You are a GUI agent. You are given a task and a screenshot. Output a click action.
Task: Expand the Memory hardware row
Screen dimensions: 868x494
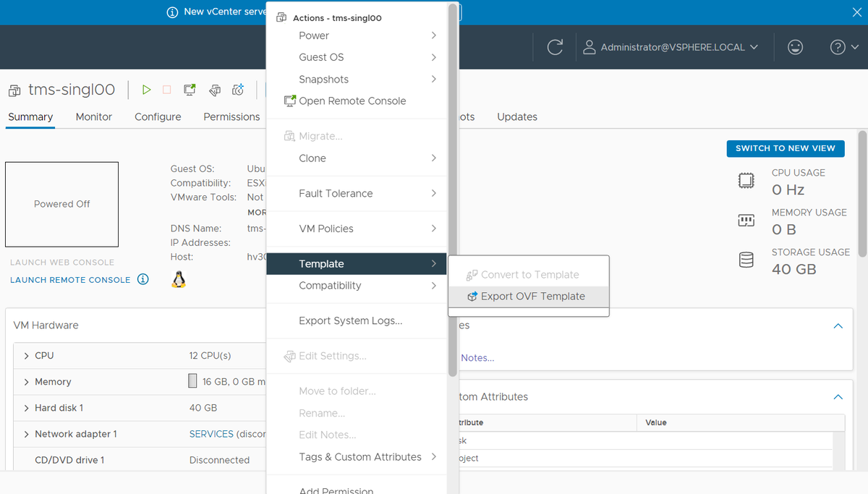[27, 382]
